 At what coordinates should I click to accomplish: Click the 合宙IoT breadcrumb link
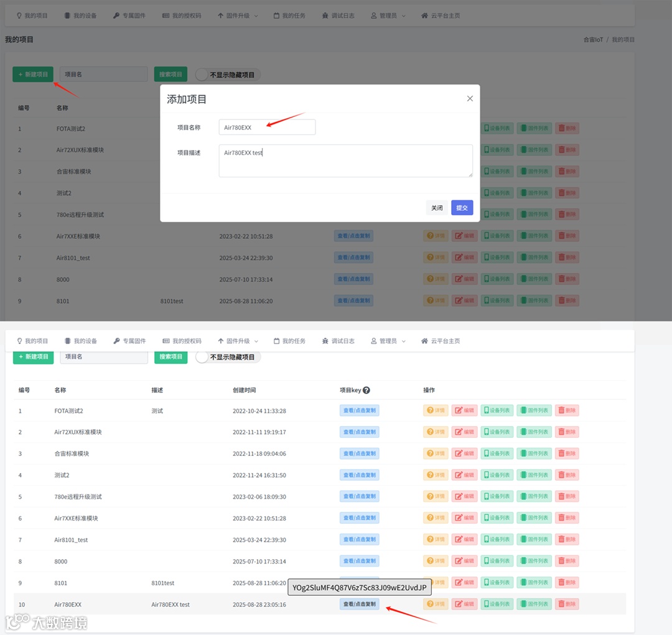tap(593, 39)
